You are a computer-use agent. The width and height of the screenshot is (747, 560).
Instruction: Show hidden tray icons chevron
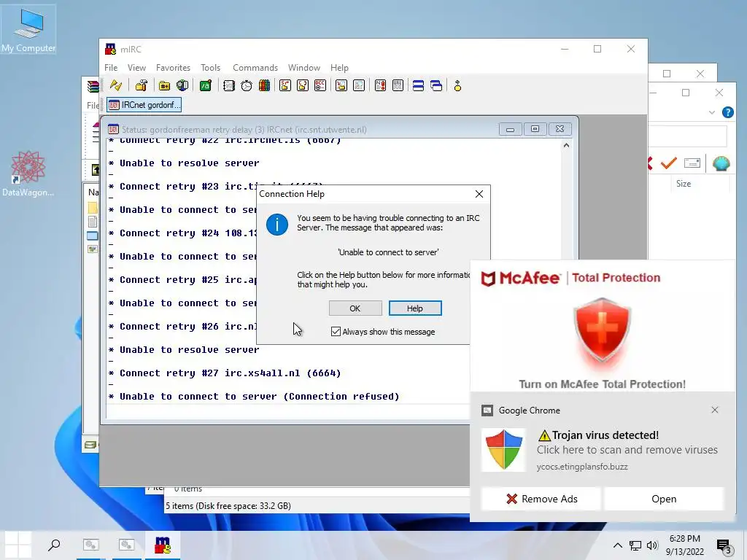[x=617, y=545]
